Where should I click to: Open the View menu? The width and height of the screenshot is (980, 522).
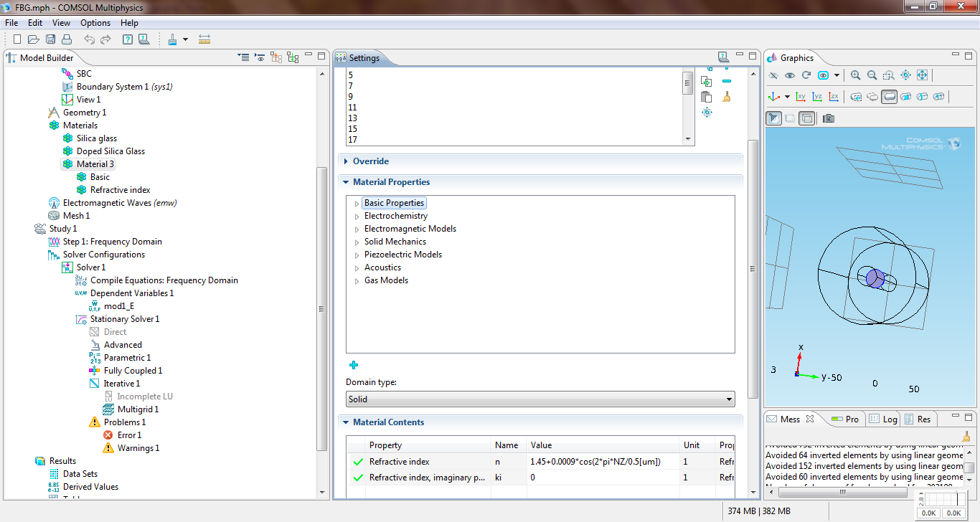(x=62, y=23)
